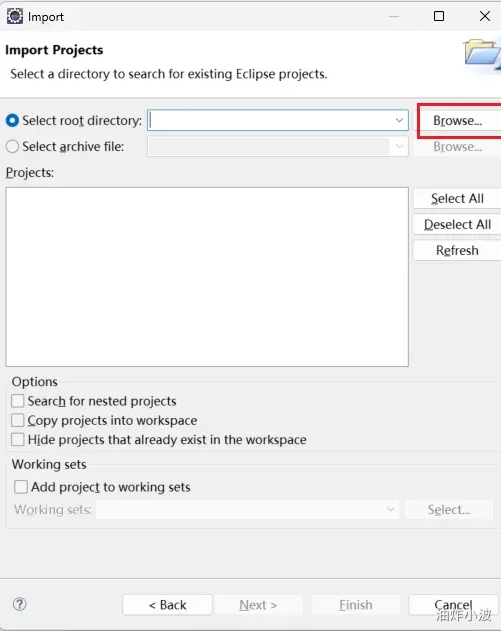Go back with the '< Back' button
Viewport: 501px width, 631px height.
pos(167,605)
